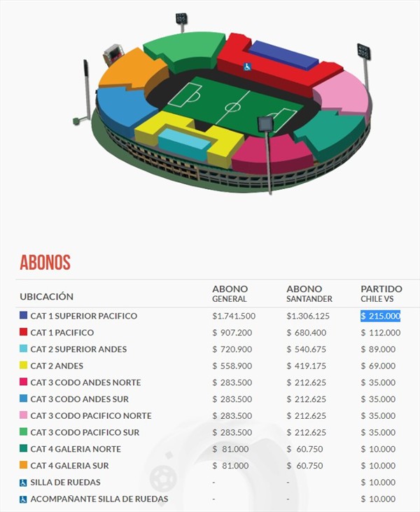The image size is (420, 512).
Task: Click the CAT 3 CODO ANDES NORTE label
Action: click(x=85, y=382)
